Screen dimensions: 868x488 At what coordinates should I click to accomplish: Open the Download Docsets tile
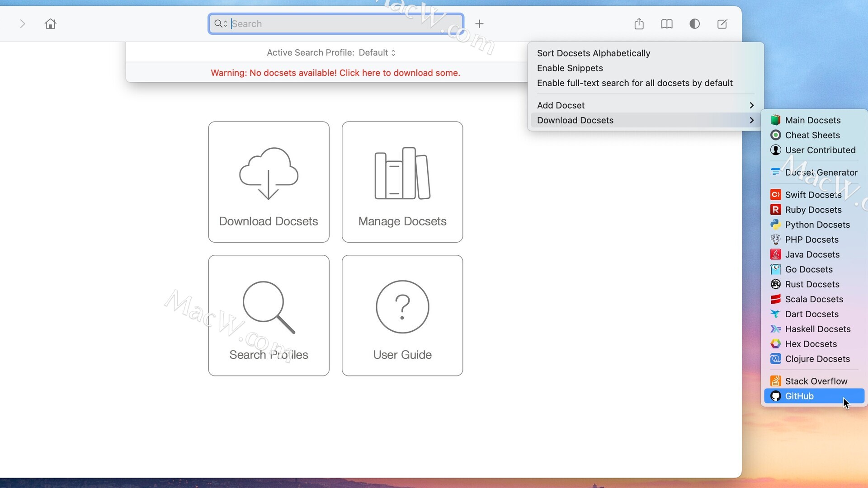[x=269, y=182]
